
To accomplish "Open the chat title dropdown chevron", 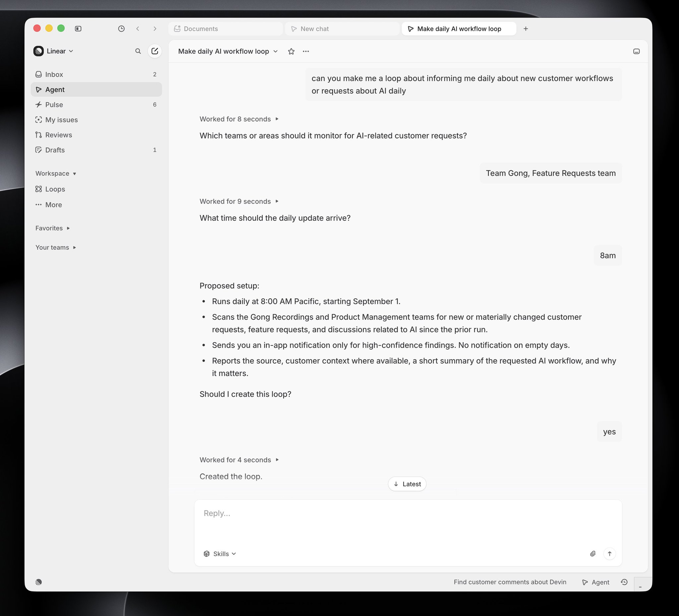I will tap(276, 51).
